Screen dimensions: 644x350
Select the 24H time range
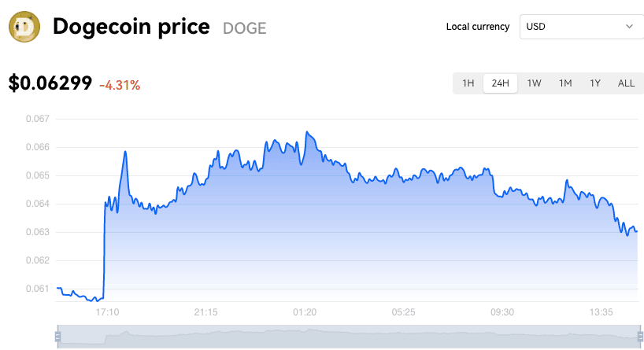[x=500, y=83]
